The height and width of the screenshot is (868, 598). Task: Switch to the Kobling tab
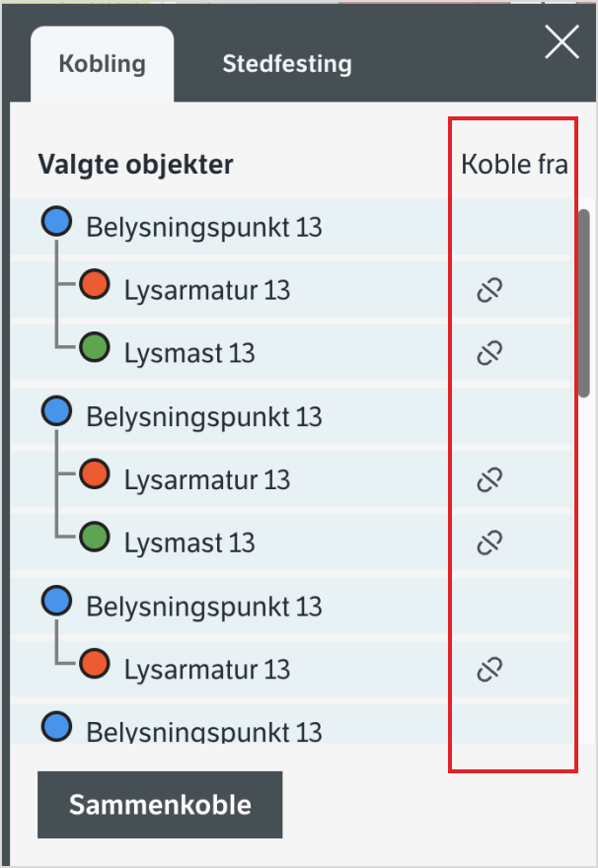[x=102, y=65]
